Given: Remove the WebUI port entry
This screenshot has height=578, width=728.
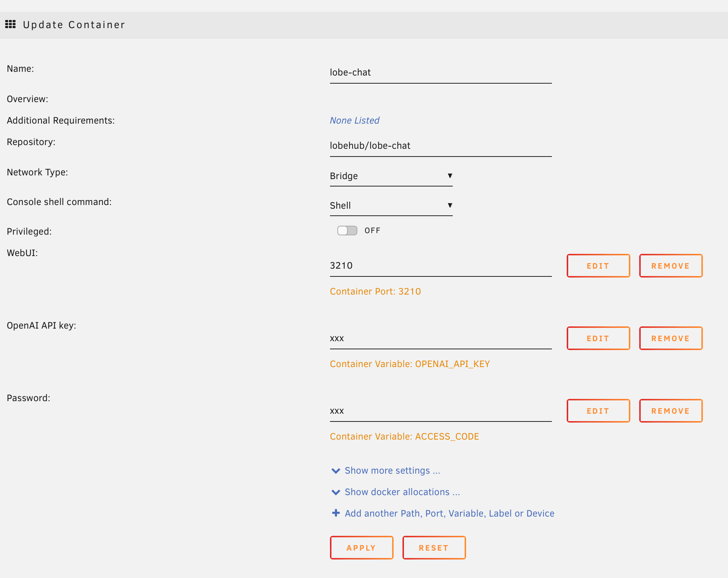Looking at the screenshot, I should (x=670, y=266).
